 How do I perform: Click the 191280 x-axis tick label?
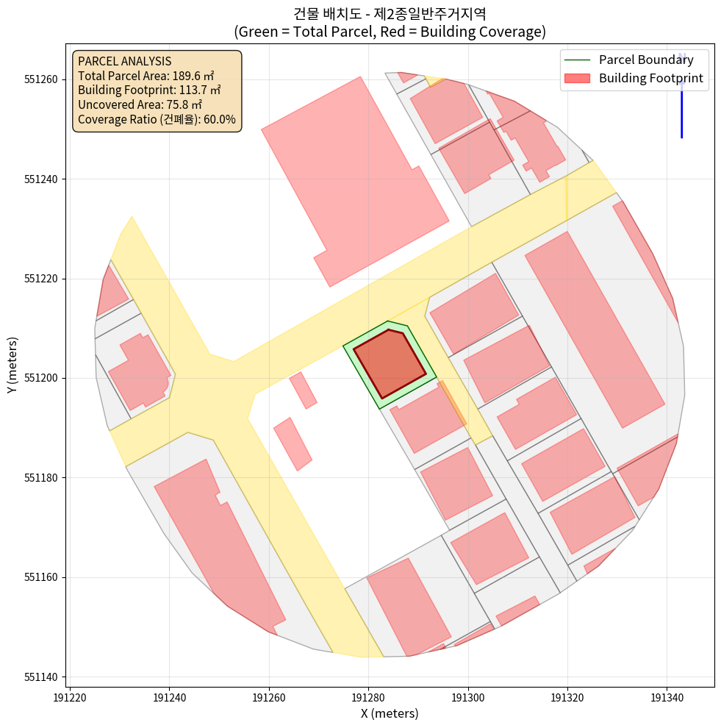[x=368, y=696]
